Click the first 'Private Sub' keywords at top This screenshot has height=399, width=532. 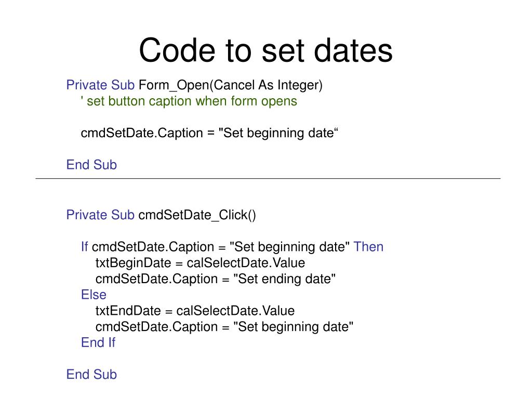click(100, 85)
